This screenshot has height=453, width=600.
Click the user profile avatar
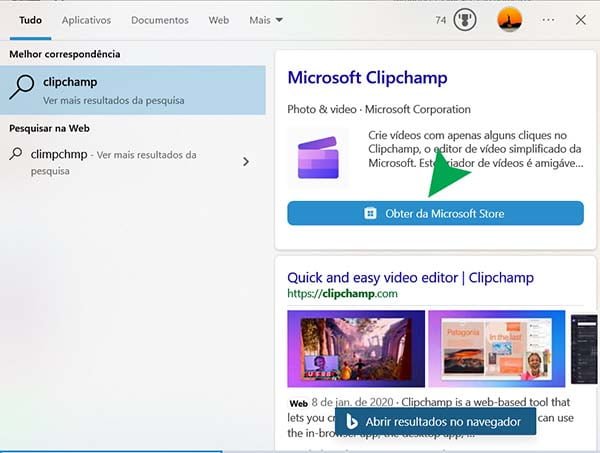[x=509, y=20]
